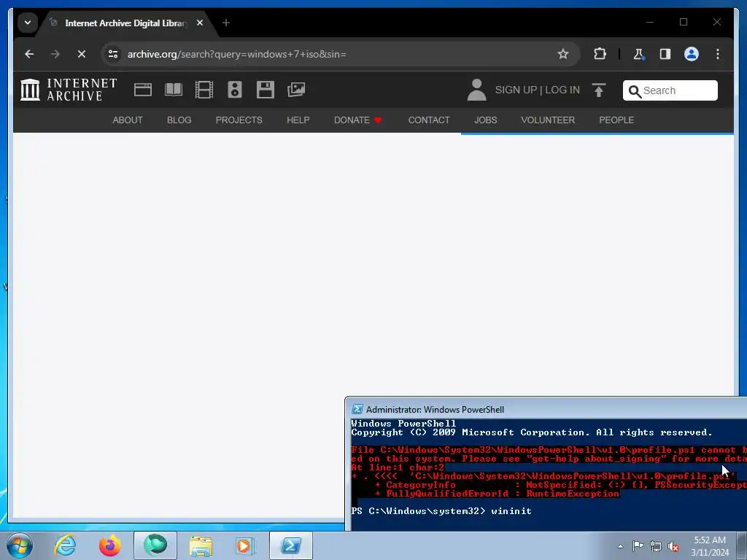The height and width of the screenshot is (560, 747).
Task: Open the Chrome tab search dropdown
Action: [x=28, y=23]
